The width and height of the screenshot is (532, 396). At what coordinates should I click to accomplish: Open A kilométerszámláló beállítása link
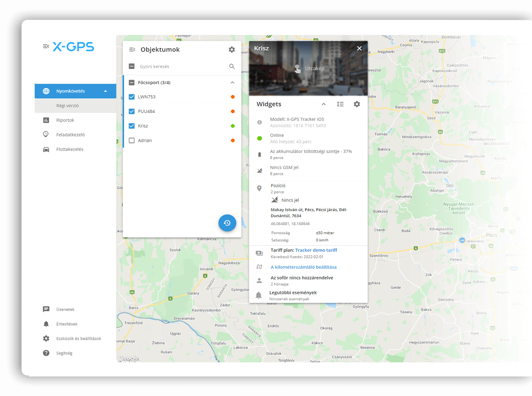click(304, 267)
